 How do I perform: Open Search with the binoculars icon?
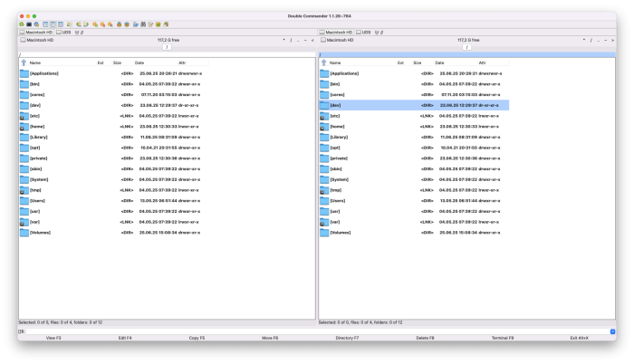(143, 24)
